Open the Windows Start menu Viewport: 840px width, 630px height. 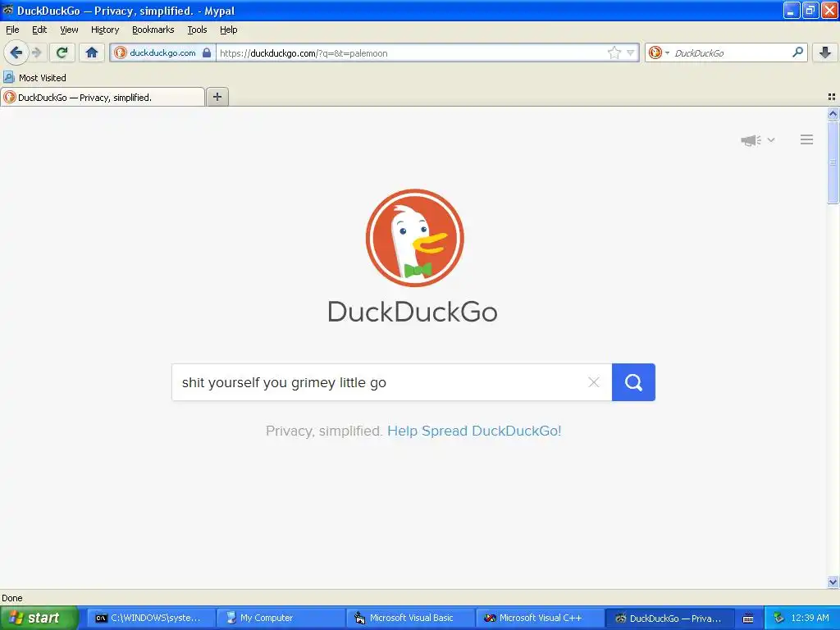[39, 618]
